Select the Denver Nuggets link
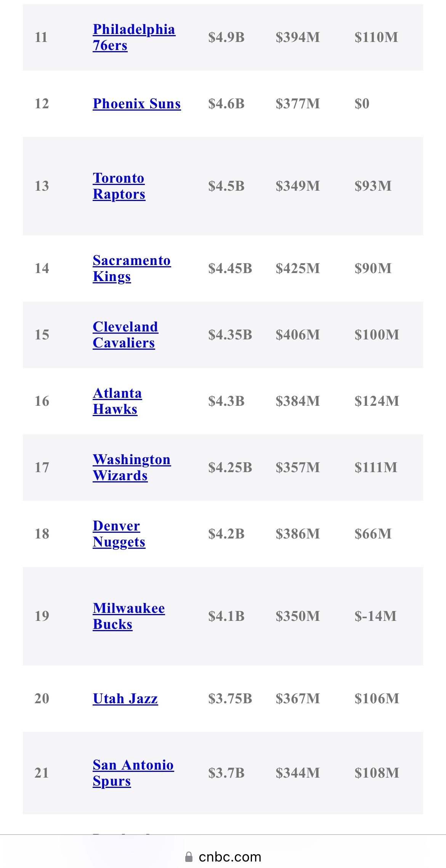This screenshot has width=446, height=868. [119, 534]
